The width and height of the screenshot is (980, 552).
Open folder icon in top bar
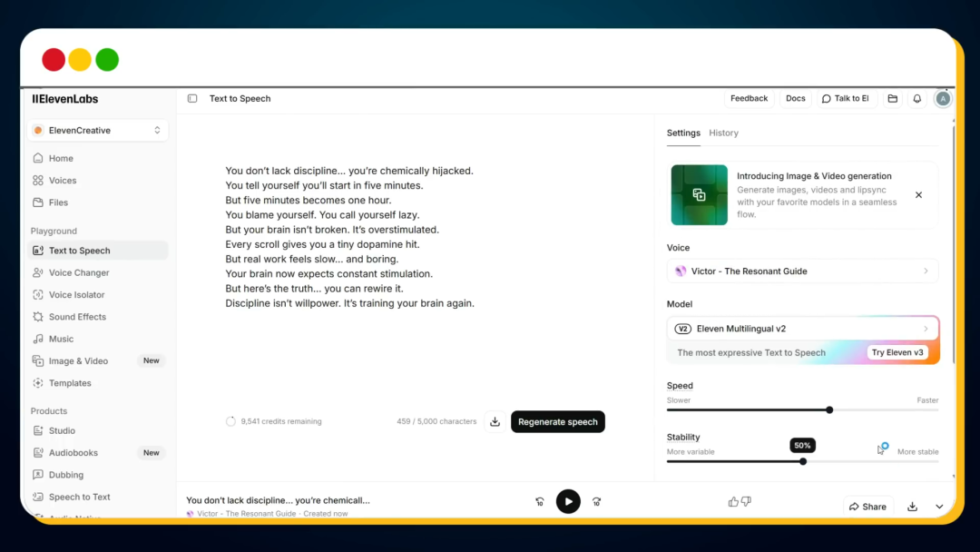(893, 99)
